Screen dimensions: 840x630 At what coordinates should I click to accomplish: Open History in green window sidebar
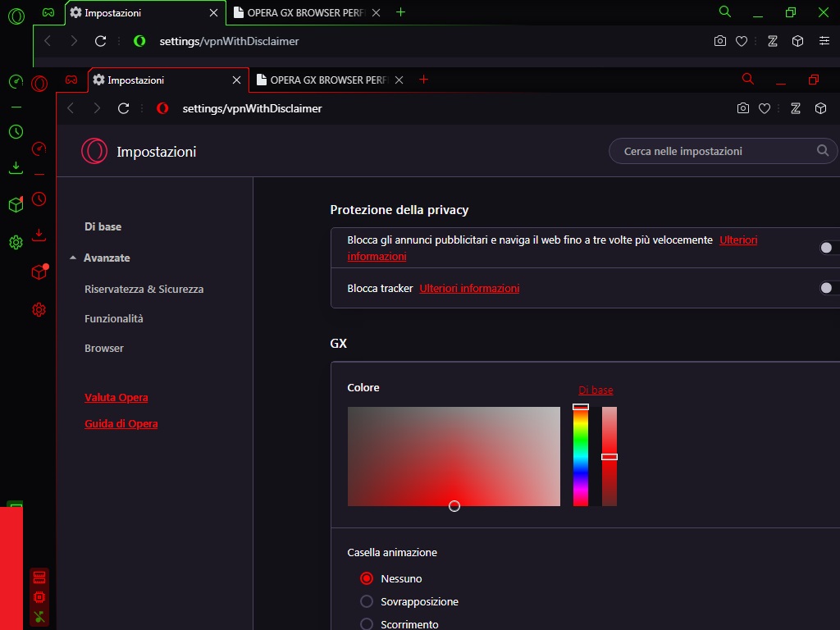click(16, 132)
